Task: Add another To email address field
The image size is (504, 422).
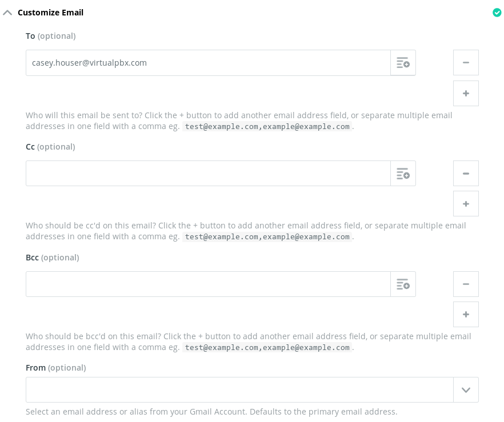Action: coord(466,93)
